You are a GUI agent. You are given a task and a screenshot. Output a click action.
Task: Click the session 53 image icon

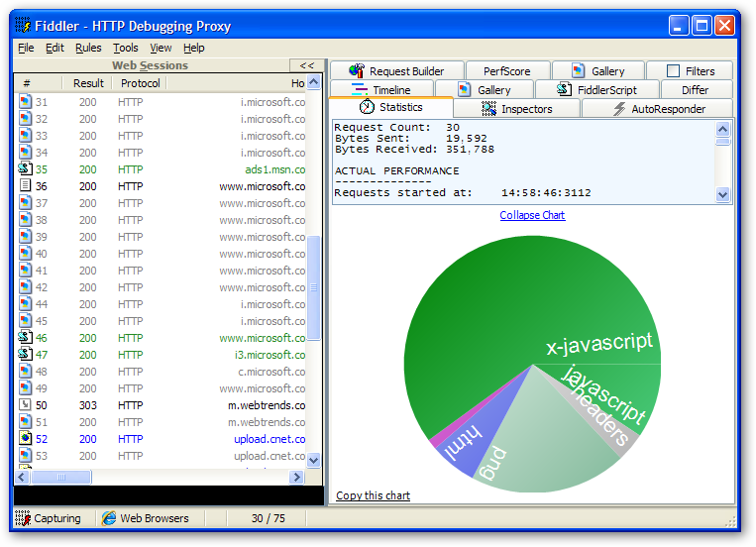tap(25, 456)
